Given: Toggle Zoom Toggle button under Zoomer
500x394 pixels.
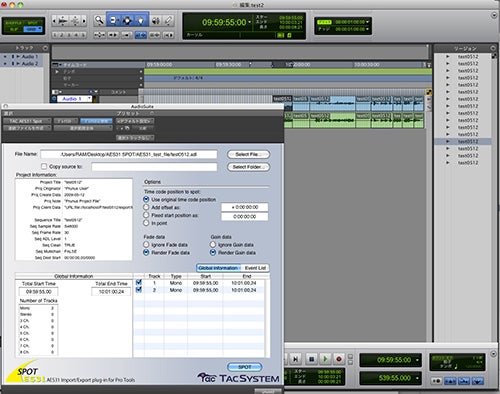Looking at the screenshot, I should tap(99, 35).
